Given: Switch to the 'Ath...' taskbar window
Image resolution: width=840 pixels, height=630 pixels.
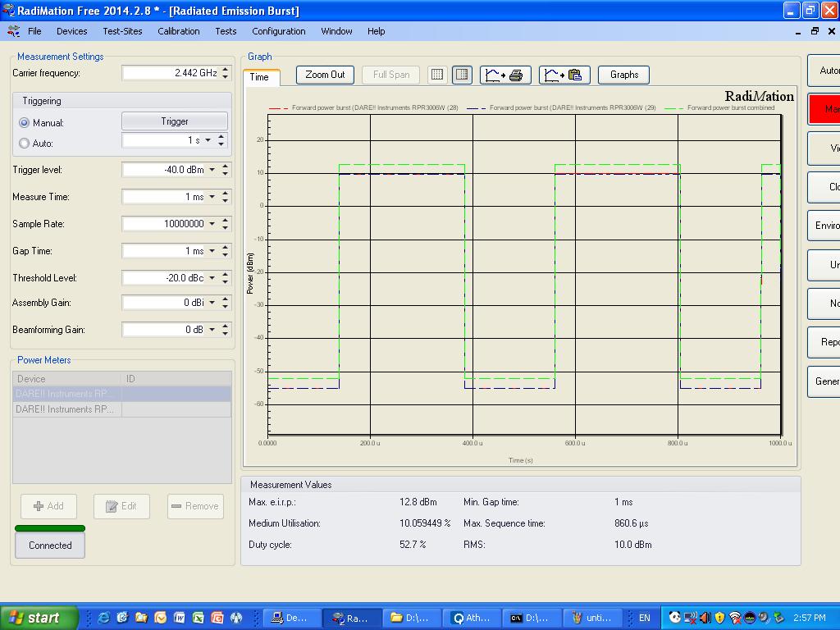Looking at the screenshot, I should (x=472, y=618).
